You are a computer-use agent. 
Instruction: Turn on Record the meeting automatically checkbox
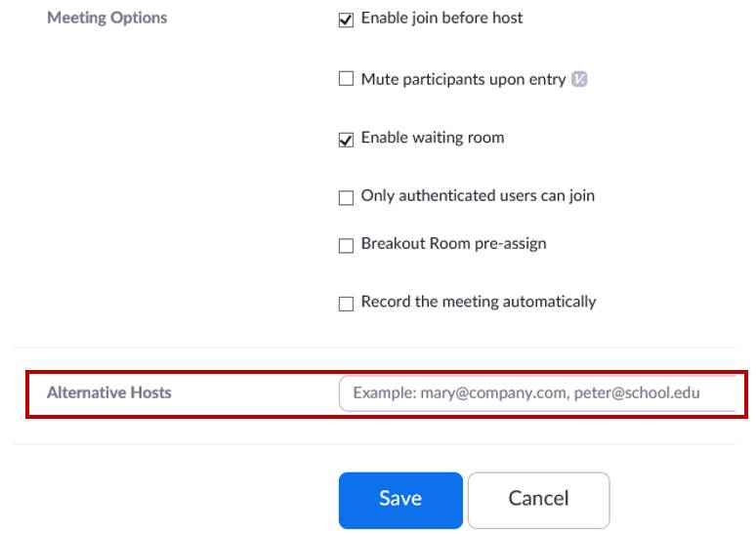[346, 304]
